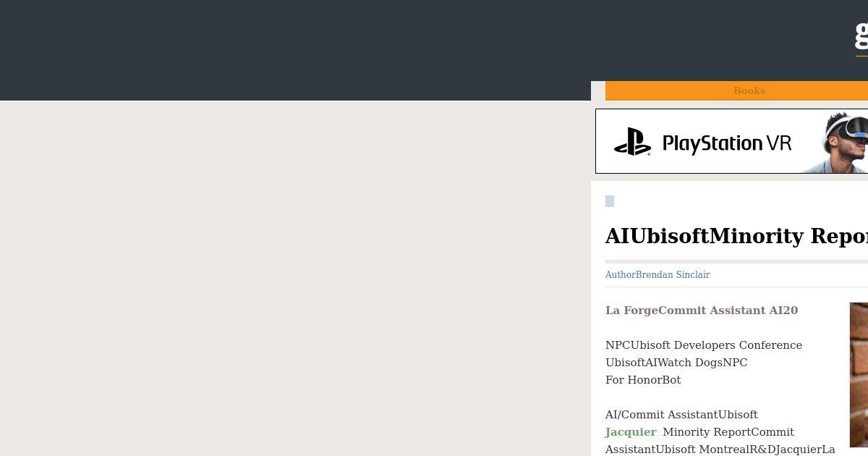The width and height of the screenshot is (868, 456).
Task: Click the PlayStation logo in banner
Action: [633, 142]
